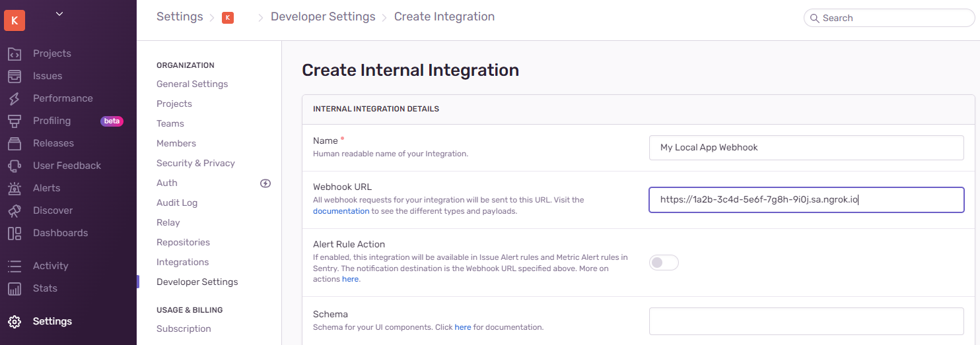
Task: Click the organization avatar K in the breadcrumb
Action: pyautogui.click(x=228, y=18)
